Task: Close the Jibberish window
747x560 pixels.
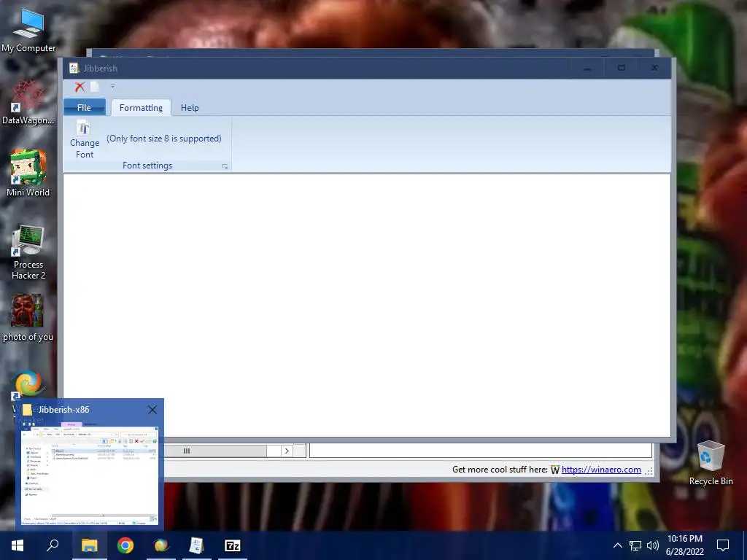Action: tap(654, 68)
